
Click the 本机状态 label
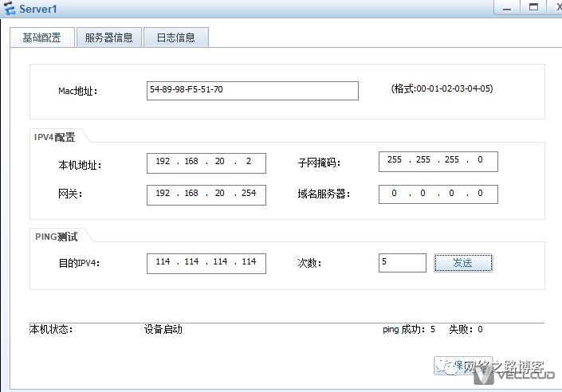(51, 329)
